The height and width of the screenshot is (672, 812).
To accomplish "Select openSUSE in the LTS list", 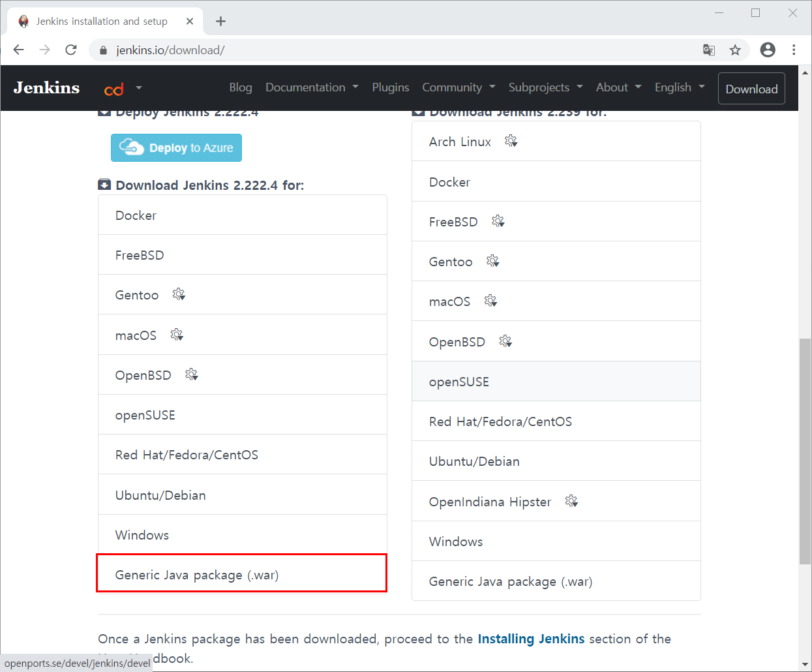I will [243, 415].
